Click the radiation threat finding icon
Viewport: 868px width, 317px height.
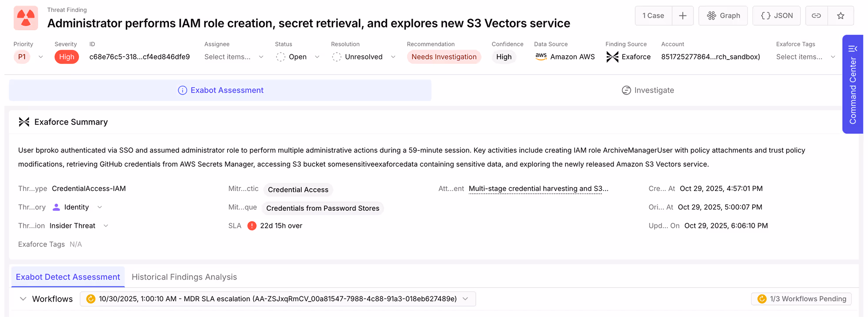click(x=26, y=18)
